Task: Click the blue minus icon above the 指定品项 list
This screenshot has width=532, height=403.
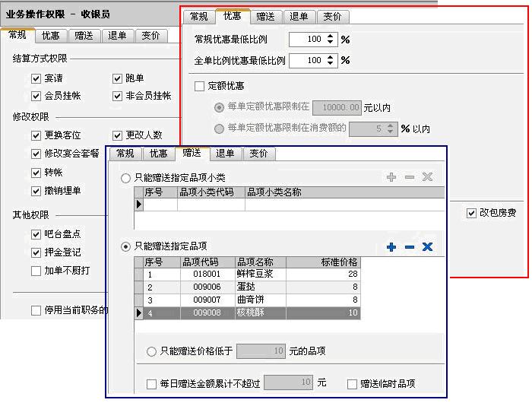Action: pyautogui.click(x=409, y=247)
